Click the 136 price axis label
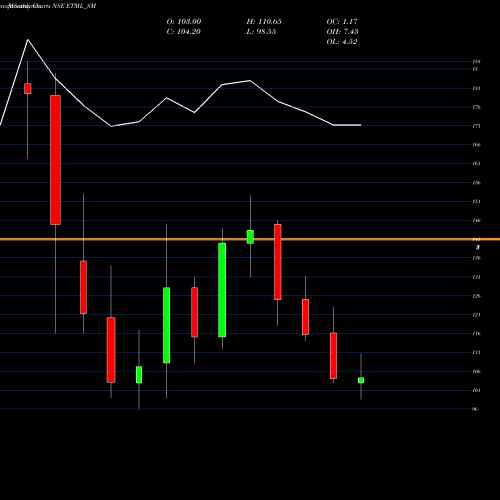Viewport: 500px width, 500px height. (476, 258)
